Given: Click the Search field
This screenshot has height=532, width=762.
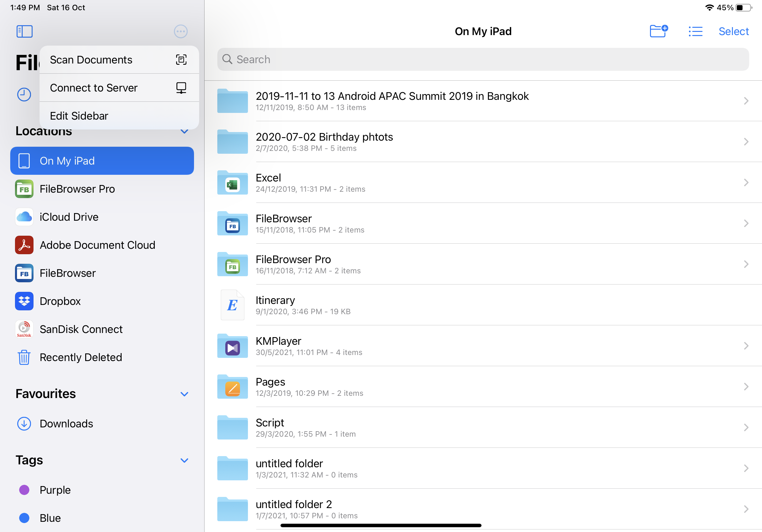Looking at the screenshot, I should (483, 59).
